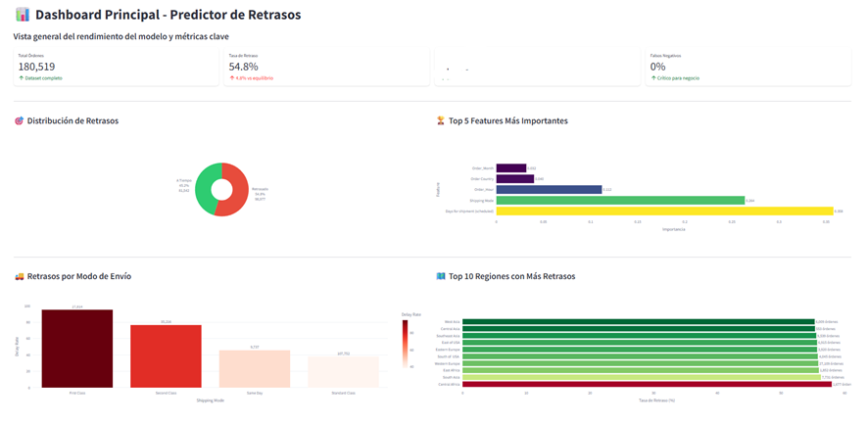This screenshot has height=424, width=868.
Task: Click the Western Europe region bar
Action: pos(640,363)
